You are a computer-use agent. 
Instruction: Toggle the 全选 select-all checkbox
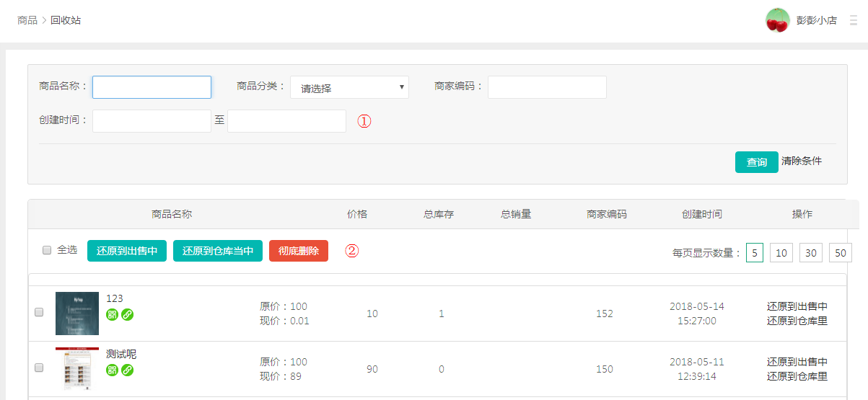47,250
